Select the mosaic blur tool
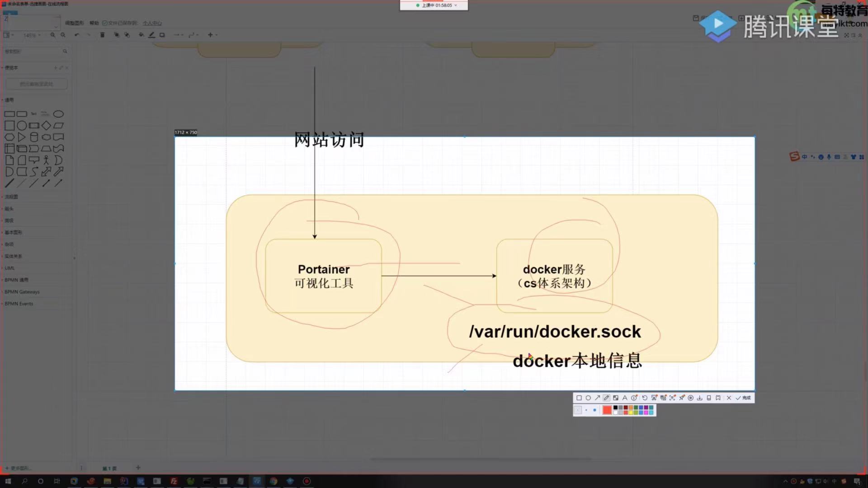The height and width of the screenshot is (488, 868). tap(616, 398)
